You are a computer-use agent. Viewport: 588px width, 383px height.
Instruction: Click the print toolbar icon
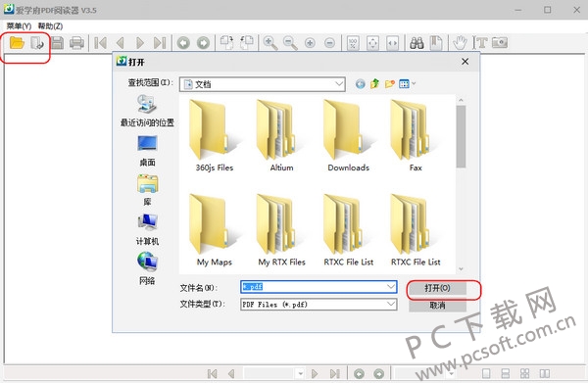76,43
